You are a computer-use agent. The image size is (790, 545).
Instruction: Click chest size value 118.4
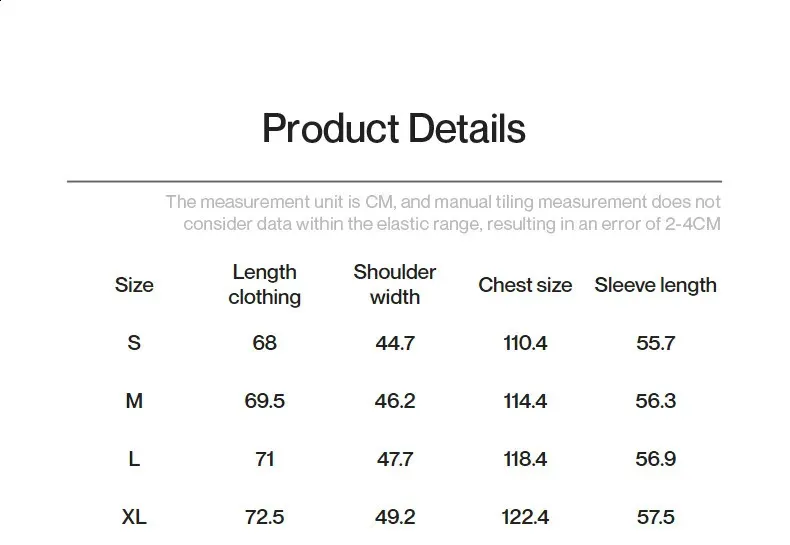(x=525, y=459)
